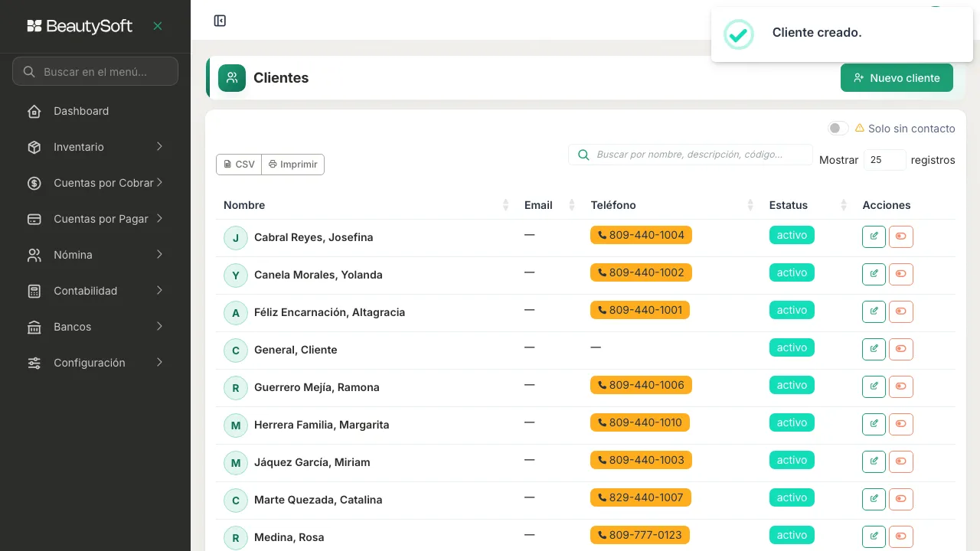Image resolution: width=980 pixels, height=551 pixels.
Task: Expand Cuentas por Pagar chevron
Action: tap(159, 218)
